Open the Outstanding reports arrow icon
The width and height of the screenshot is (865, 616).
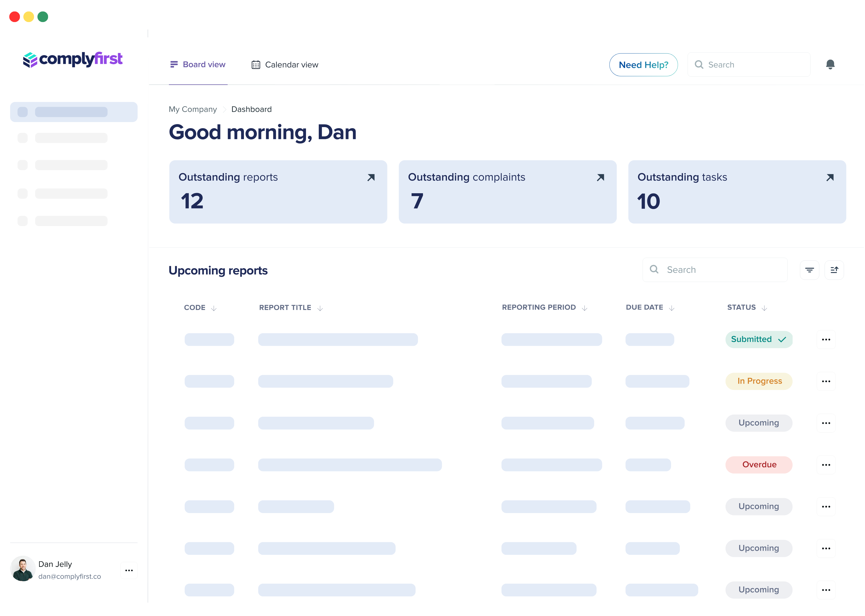[371, 177]
